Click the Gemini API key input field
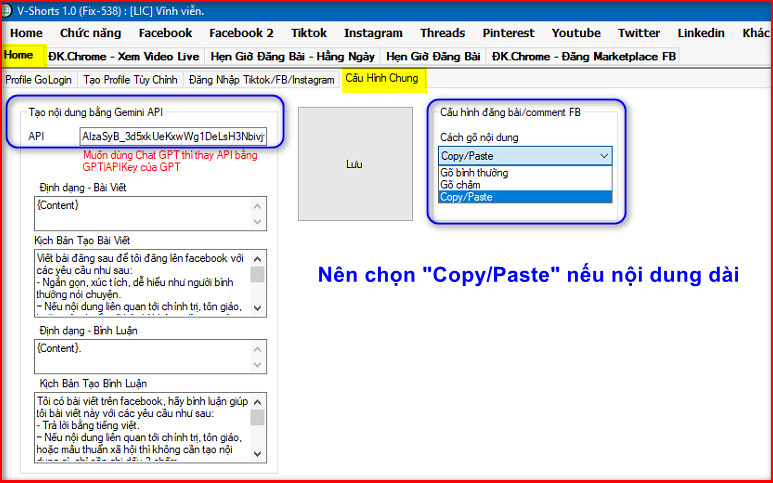This screenshot has height=483, width=773. pos(173,136)
